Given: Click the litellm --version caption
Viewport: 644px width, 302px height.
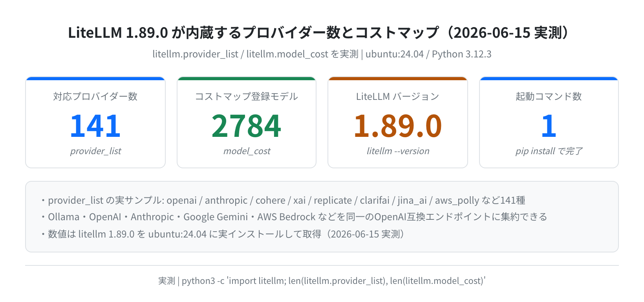Looking at the screenshot, I should coord(398,151).
